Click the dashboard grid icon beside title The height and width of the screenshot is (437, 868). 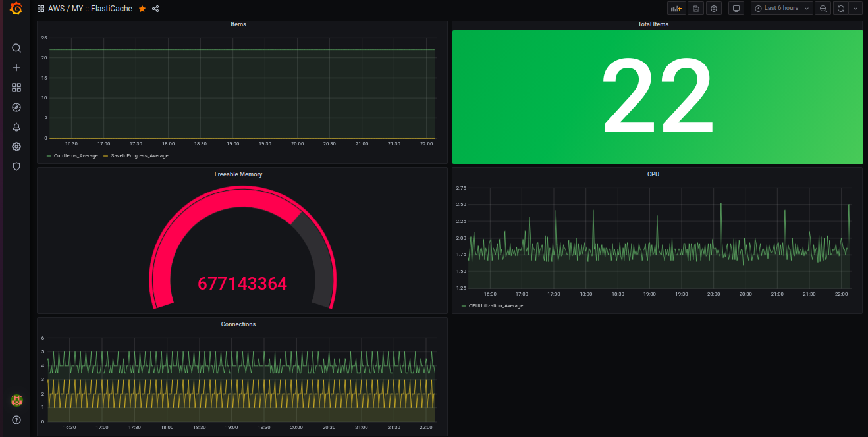click(x=41, y=9)
